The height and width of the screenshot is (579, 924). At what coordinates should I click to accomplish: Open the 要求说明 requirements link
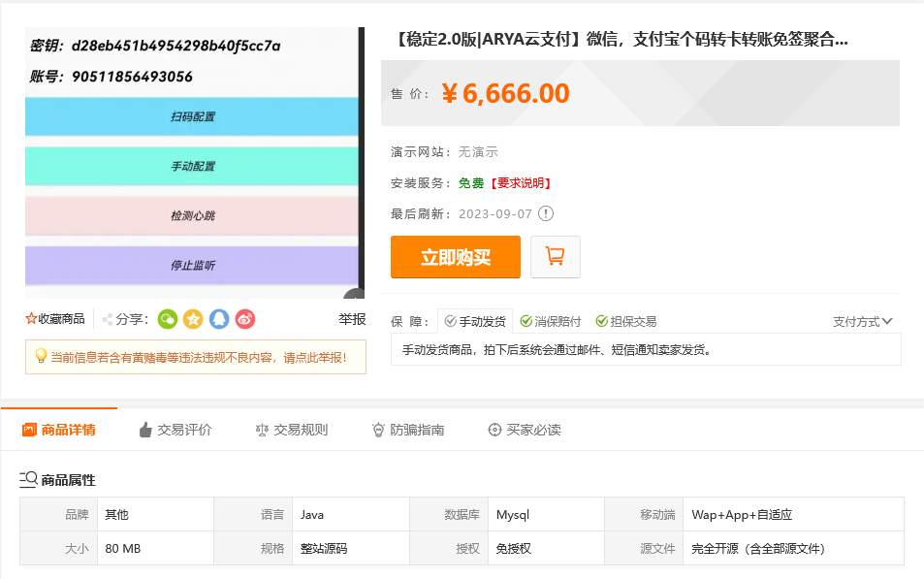click(521, 183)
